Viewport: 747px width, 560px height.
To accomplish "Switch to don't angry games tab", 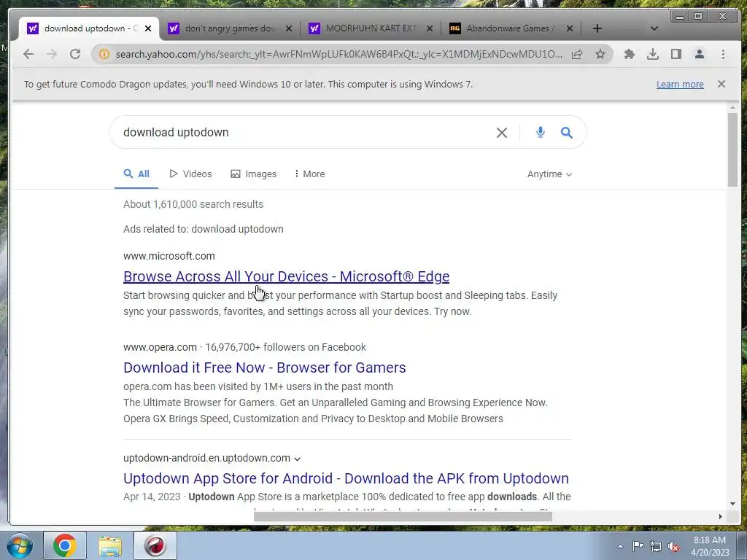I will coord(229,28).
